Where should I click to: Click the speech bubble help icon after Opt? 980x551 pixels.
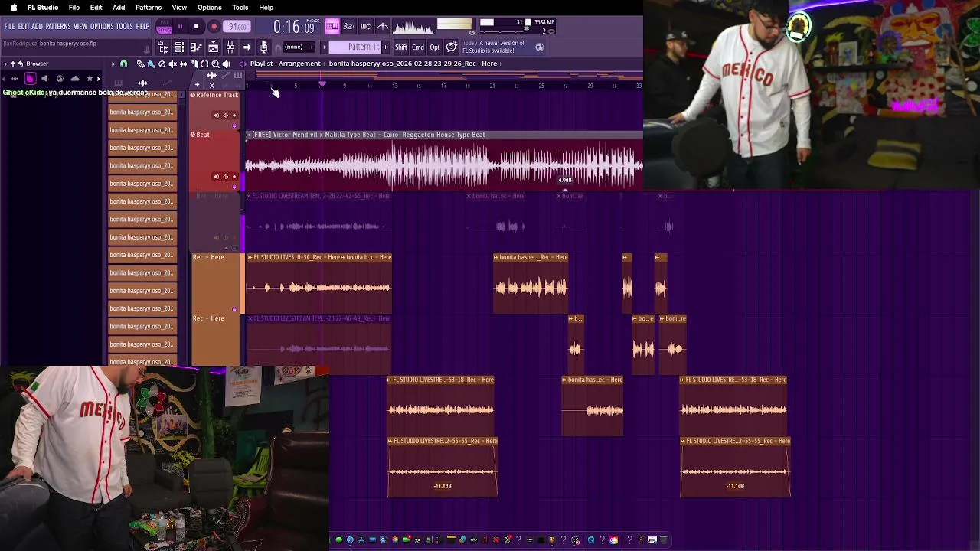(452, 47)
